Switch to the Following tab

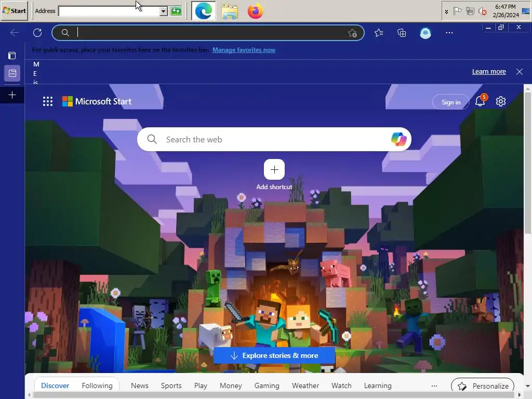coord(97,386)
